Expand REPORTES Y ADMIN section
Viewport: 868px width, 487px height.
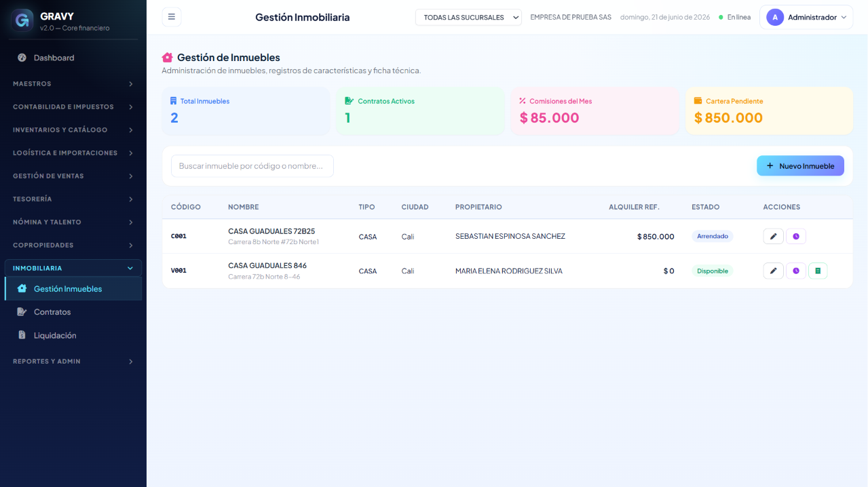73,362
